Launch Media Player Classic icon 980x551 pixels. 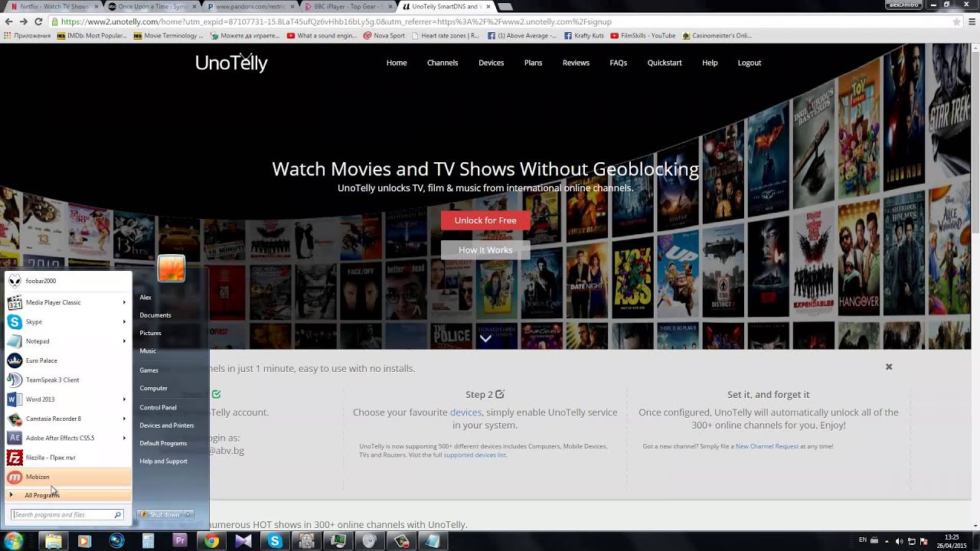(15, 302)
